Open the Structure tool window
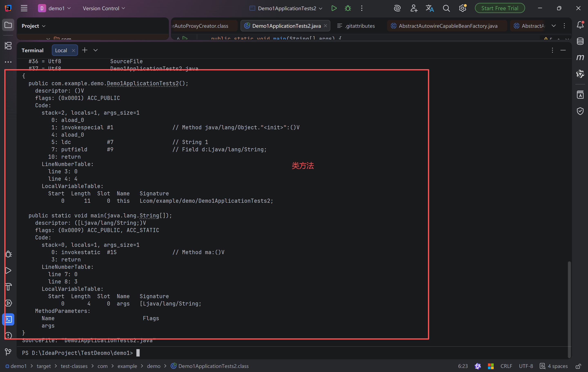 (x=8, y=46)
